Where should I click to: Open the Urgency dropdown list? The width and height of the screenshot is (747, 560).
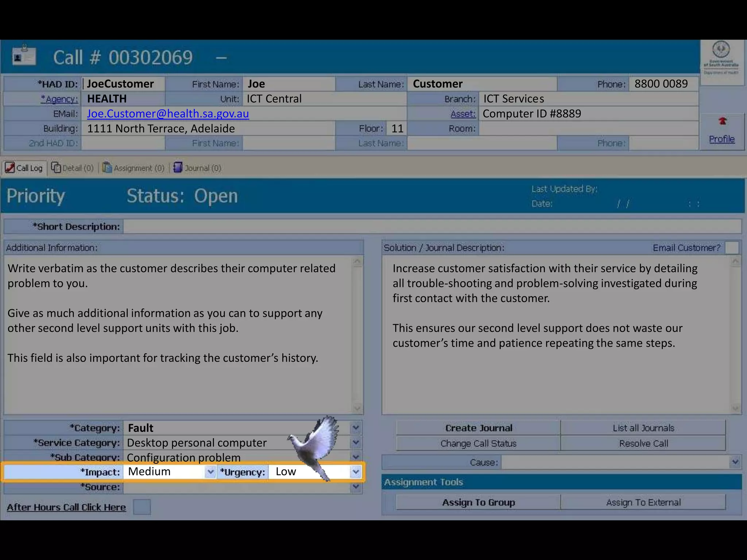click(x=355, y=472)
